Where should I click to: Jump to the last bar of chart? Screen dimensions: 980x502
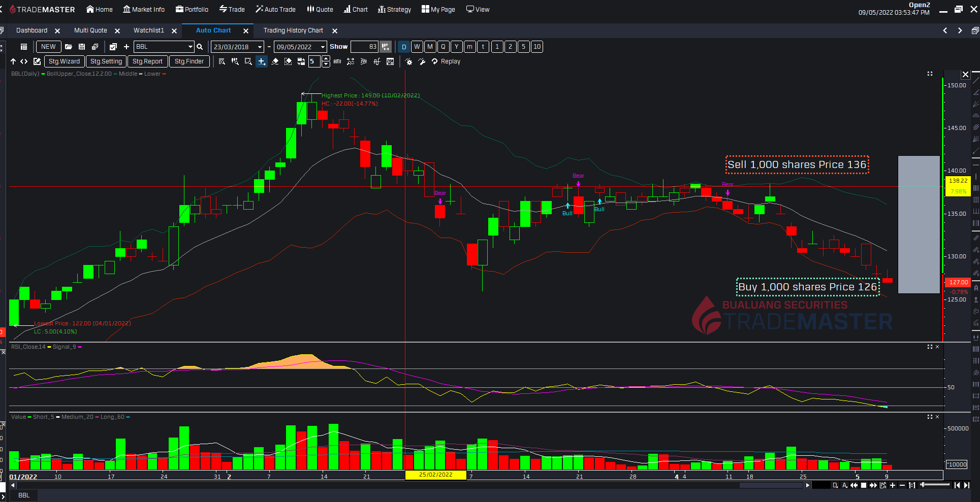[x=966, y=485]
